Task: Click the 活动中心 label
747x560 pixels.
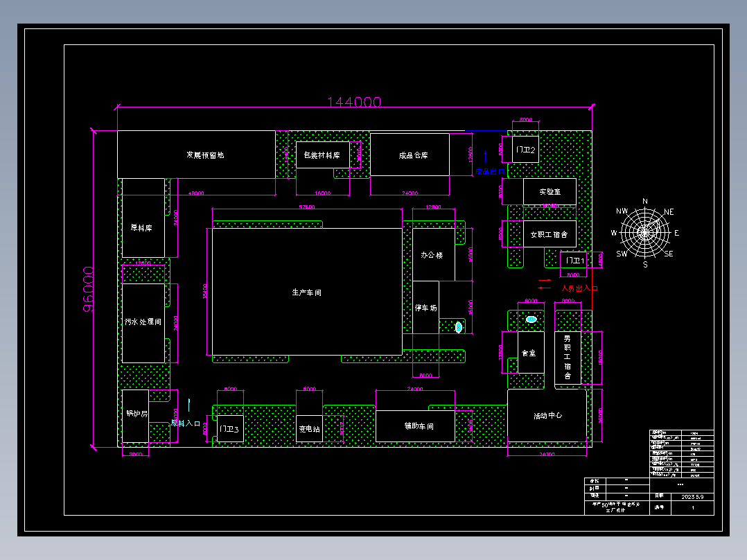Action: (547, 416)
